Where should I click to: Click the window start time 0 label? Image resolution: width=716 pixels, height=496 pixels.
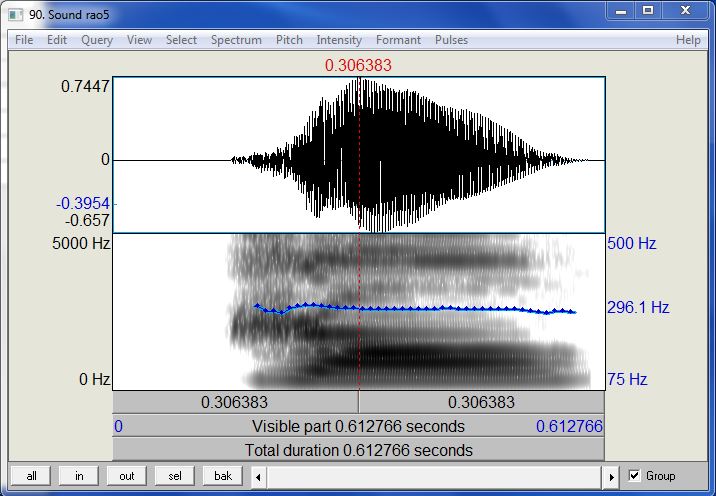pos(118,426)
